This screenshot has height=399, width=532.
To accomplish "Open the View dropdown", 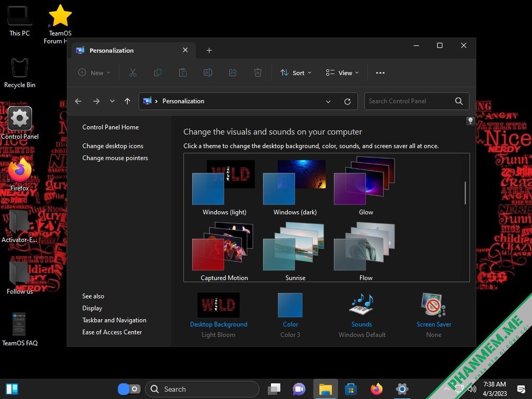I will pyautogui.click(x=342, y=72).
